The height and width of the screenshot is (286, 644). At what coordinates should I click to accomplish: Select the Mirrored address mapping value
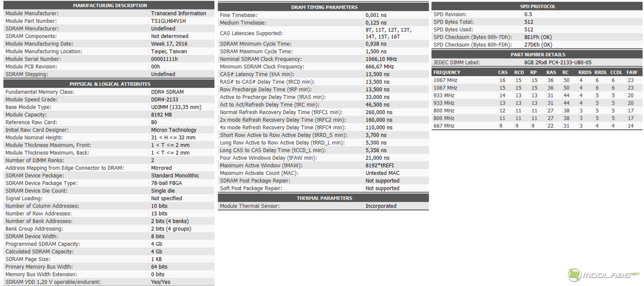click(x=161, y=168)
